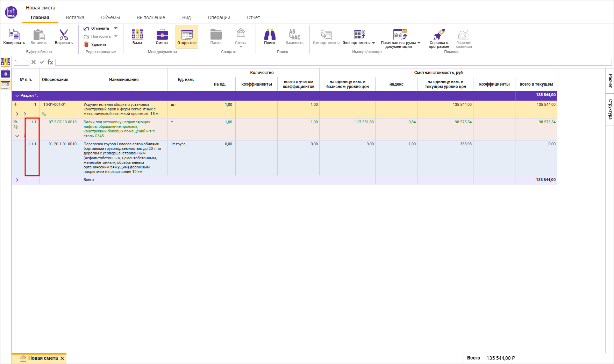Image resolution: width=614 pixels, height=364 pixels.
Task: Click the fx formula icon
Action: coord(50,62)
